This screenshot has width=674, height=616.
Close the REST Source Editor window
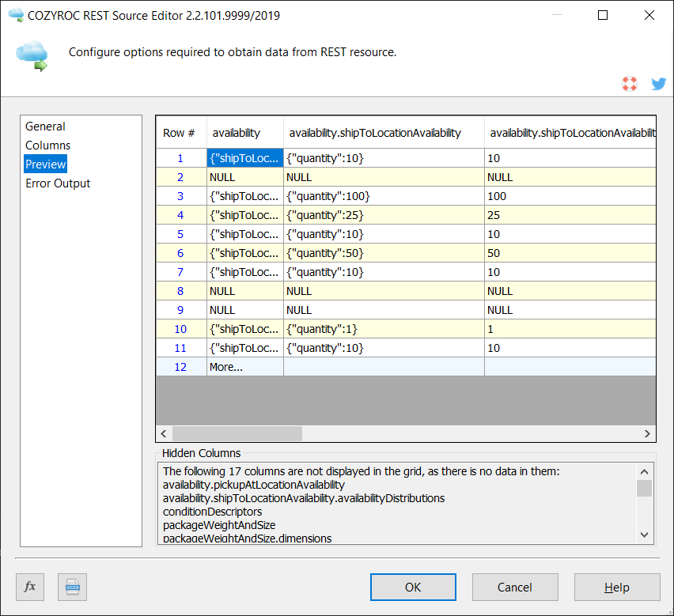[649, 16]
